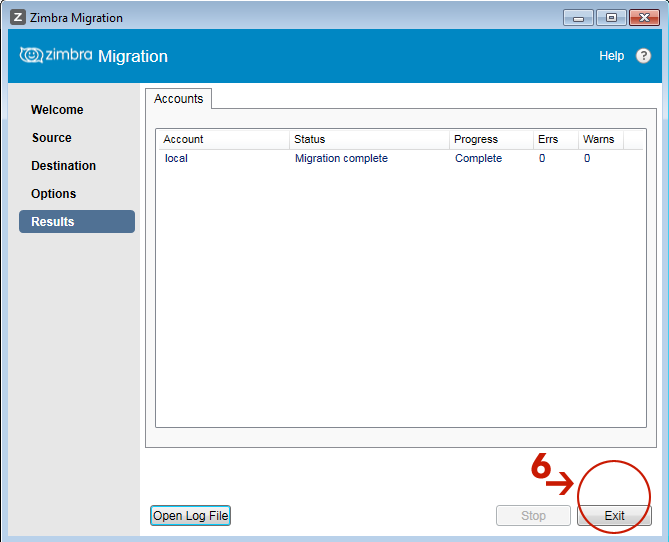Image resolution: width=669 pixels, height=542 pixels.
Task: Click the disabled Stop button
Action: coord(533,516)
